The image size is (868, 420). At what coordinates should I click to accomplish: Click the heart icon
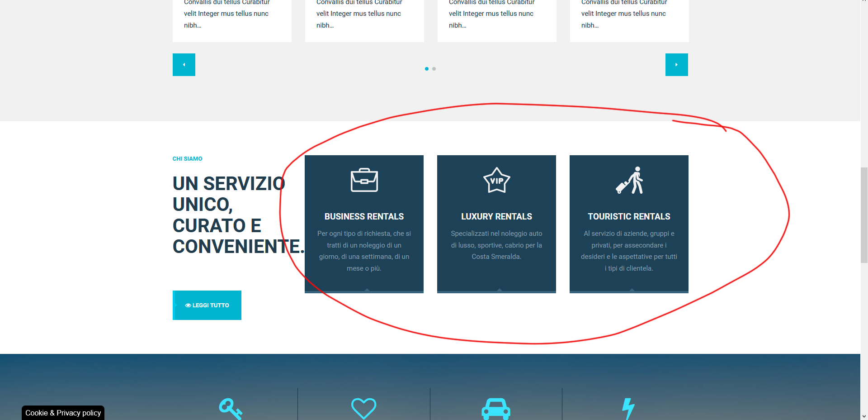coord(364,409)
